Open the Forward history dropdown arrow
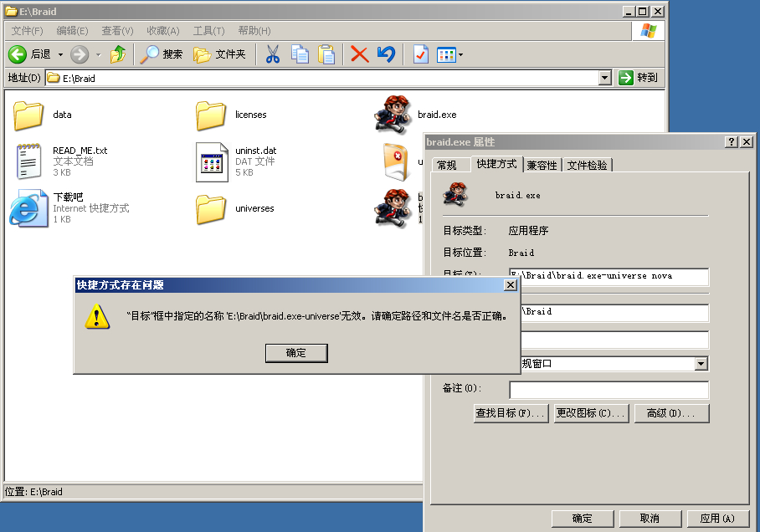Image resolution: width=760 pixels, height=532 pixels. [x=99, y=54]
